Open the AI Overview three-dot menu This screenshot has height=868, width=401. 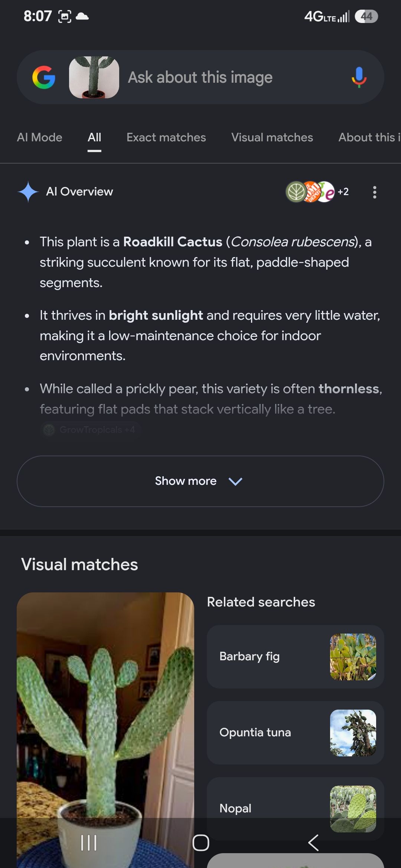(374, 192)
